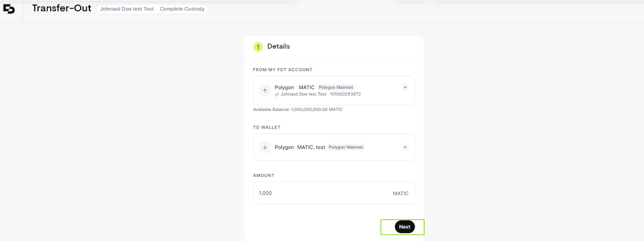Click the Details section heading

[278, 46]
